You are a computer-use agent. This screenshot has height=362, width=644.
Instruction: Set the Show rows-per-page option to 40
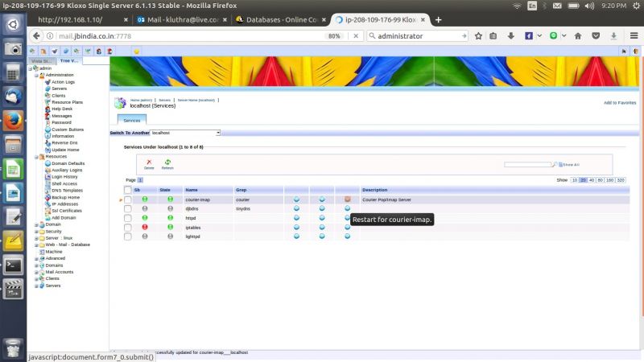click(x=592, y=180)
